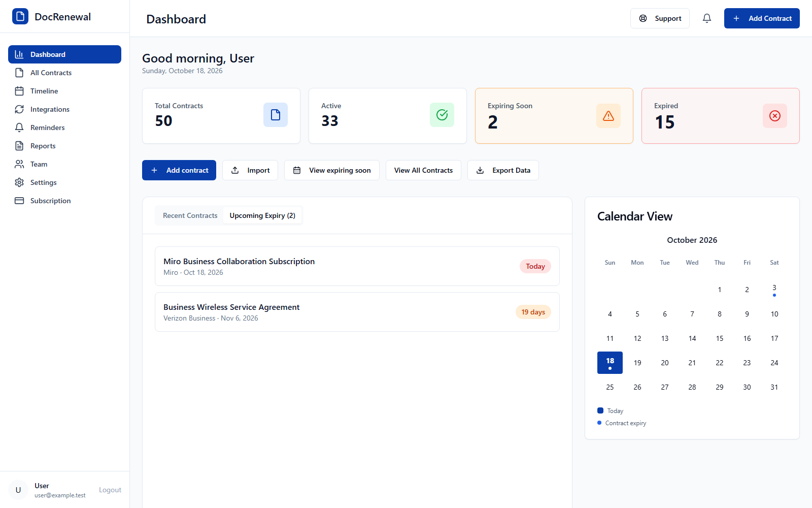Open Subscription in the sidebar

64,201
